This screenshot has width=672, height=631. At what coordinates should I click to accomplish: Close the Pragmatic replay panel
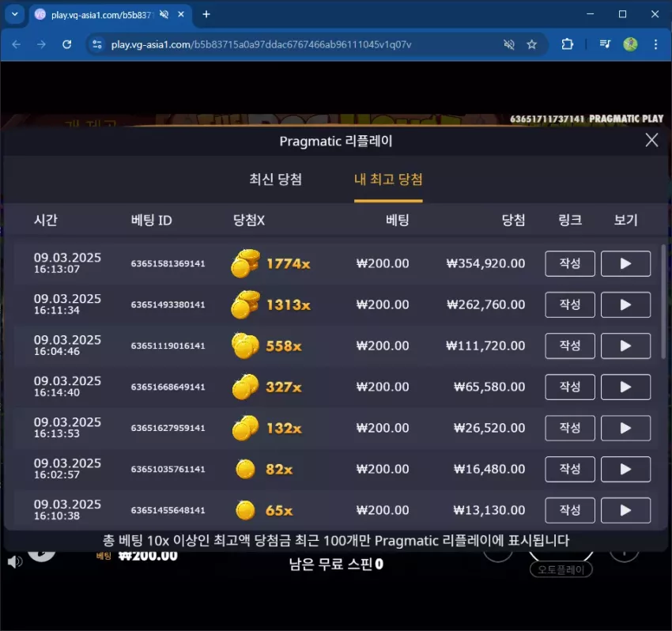(651, 140)
